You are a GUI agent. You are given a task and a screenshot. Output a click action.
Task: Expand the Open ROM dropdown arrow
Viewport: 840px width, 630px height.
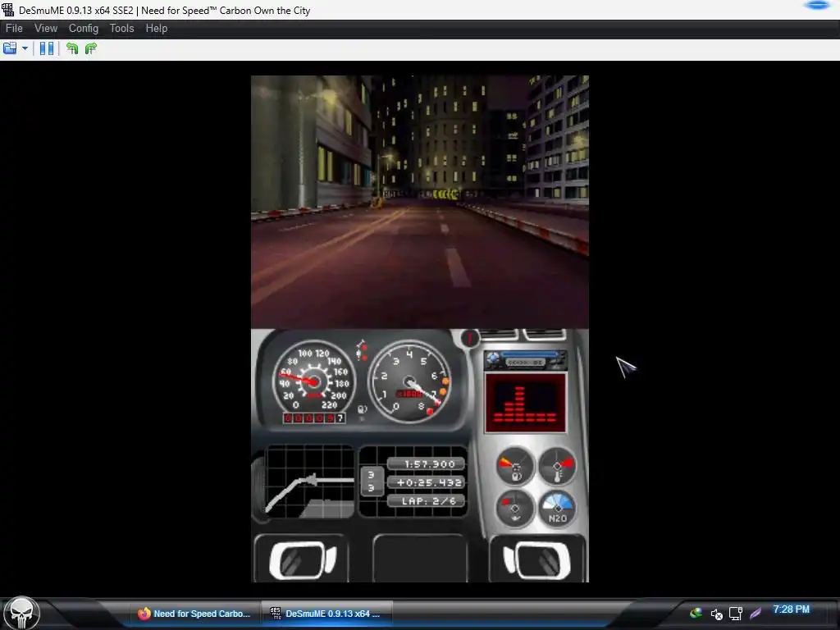coord(25,48)
